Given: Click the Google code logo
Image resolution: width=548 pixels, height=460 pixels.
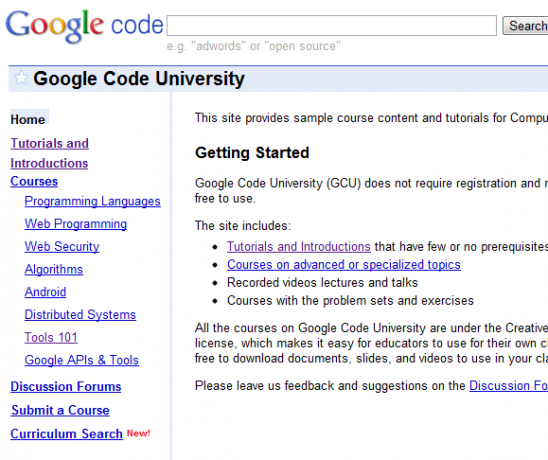Looking at the screenshot, I should click(85, 26).
